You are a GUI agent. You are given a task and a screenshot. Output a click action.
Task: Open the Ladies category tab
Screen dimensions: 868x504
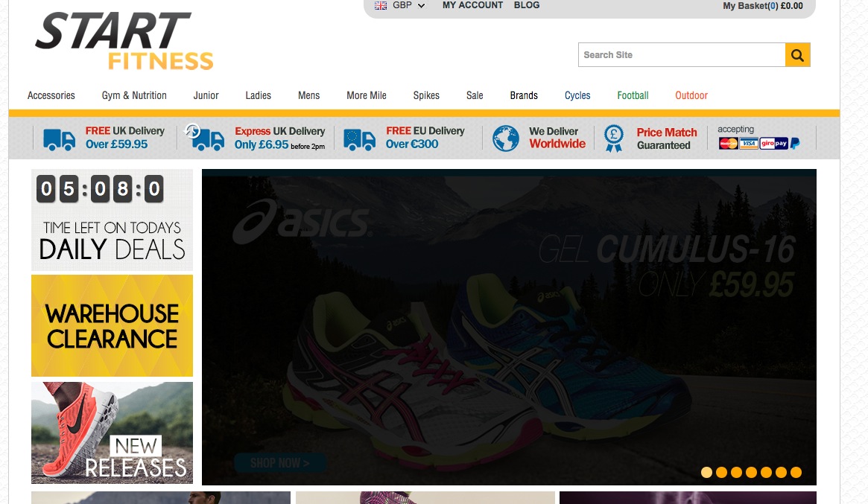coord(258,95)
